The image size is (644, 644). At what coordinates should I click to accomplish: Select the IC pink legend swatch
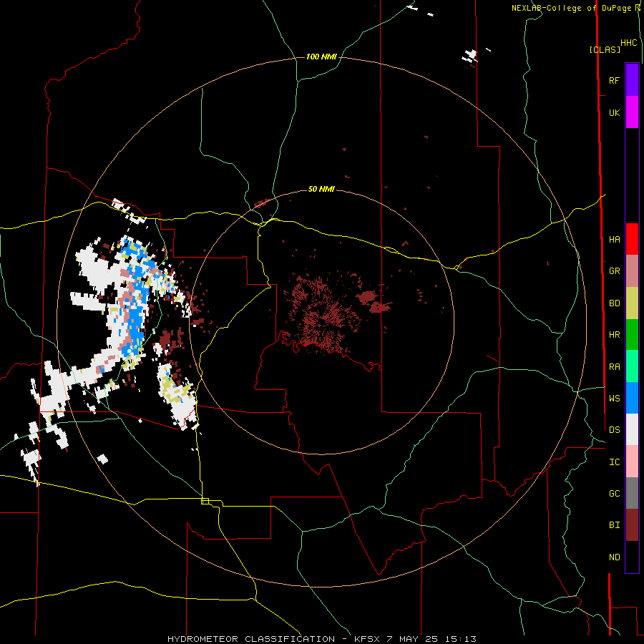(x=632, y=462)
